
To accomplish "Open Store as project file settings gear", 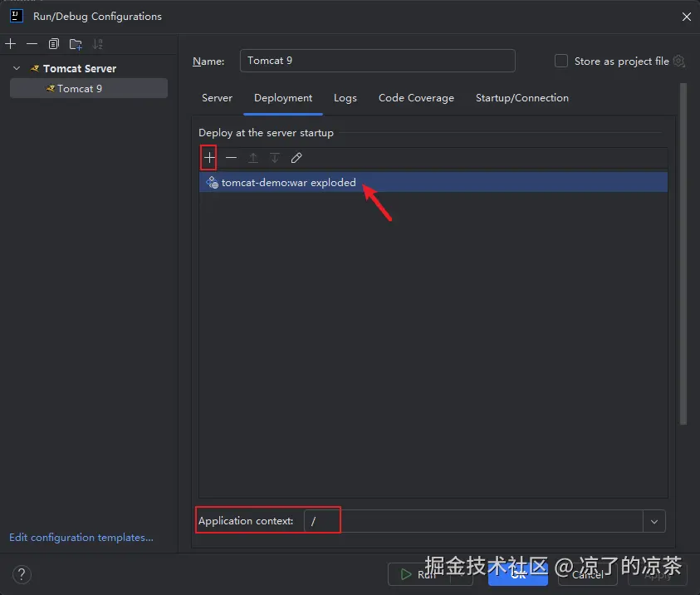I will [679, 61].
